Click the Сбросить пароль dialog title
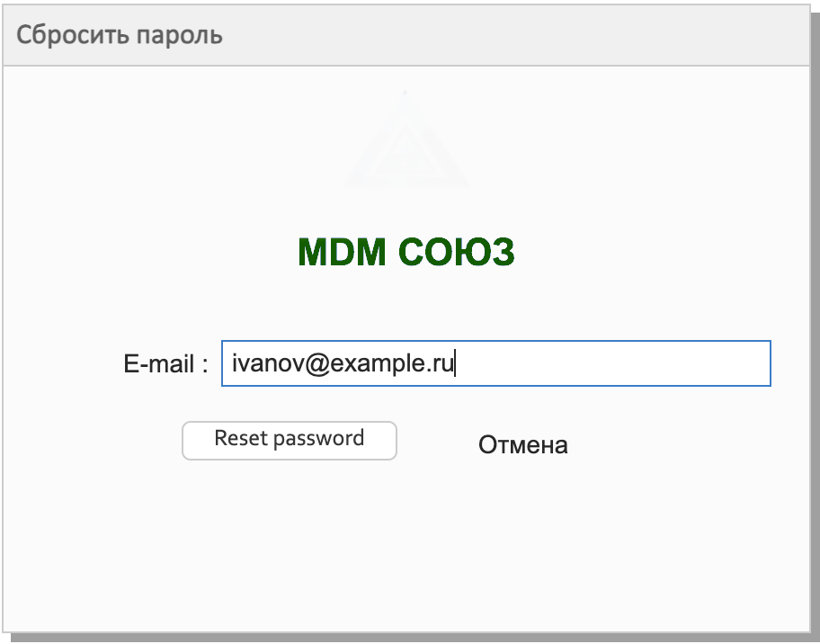The image size is (820, 644). [120, 35]
